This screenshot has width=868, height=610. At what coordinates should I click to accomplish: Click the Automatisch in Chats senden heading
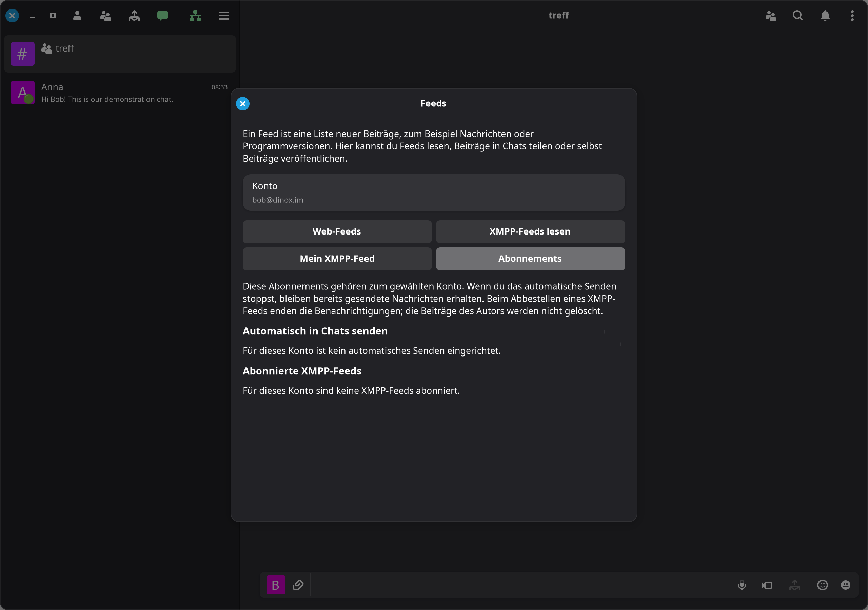tap(315, 331)
